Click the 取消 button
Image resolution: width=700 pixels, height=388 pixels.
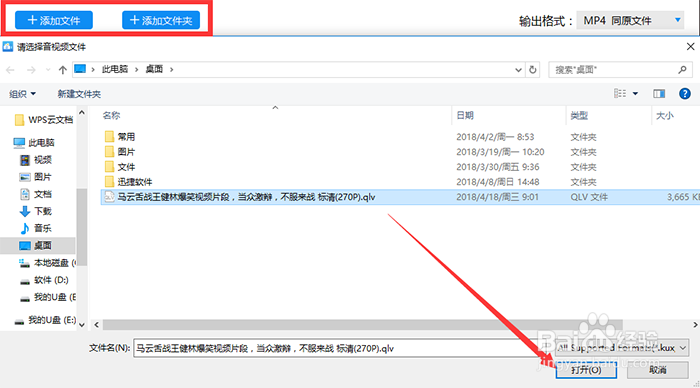[658, 370]
